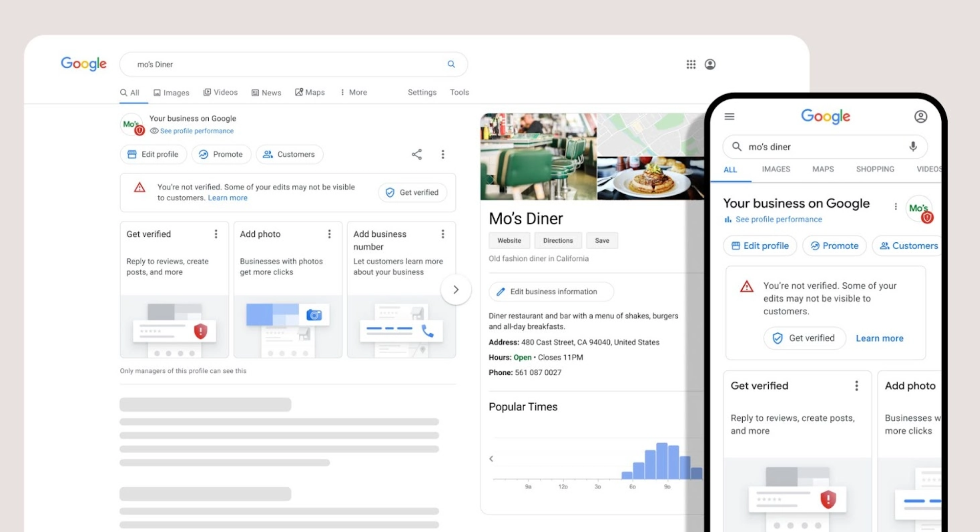The image size is (980, 532).
Task: Click the Website button for Mo's Diner
Action: [x=509, y=240]
